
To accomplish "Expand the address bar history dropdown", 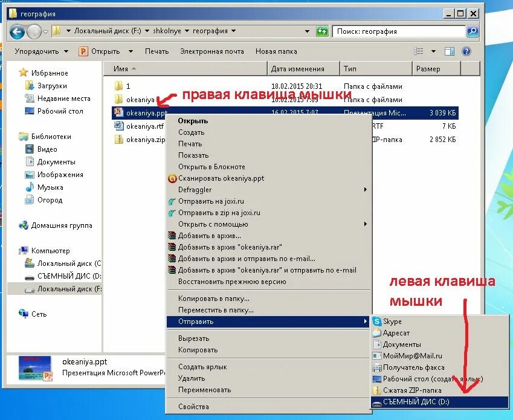I will [x=307, y=31].
